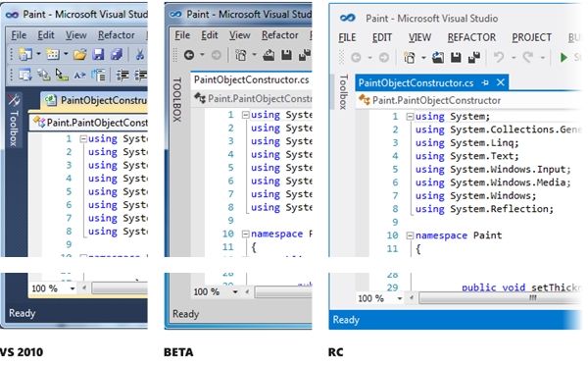Click the horizontal scrollbar in RC editor
588x365 pixels.
click(500, 298)
